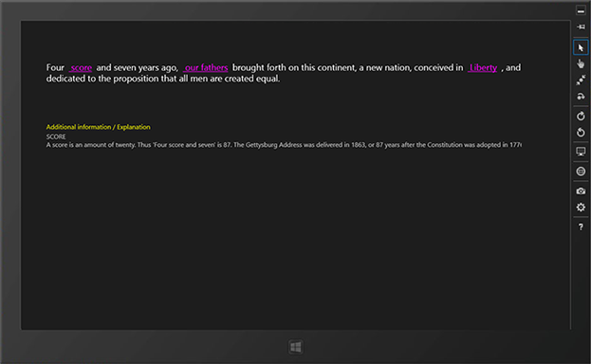
Task: Click the 'A score is an amount' explanation text
Action: (284, 145)
